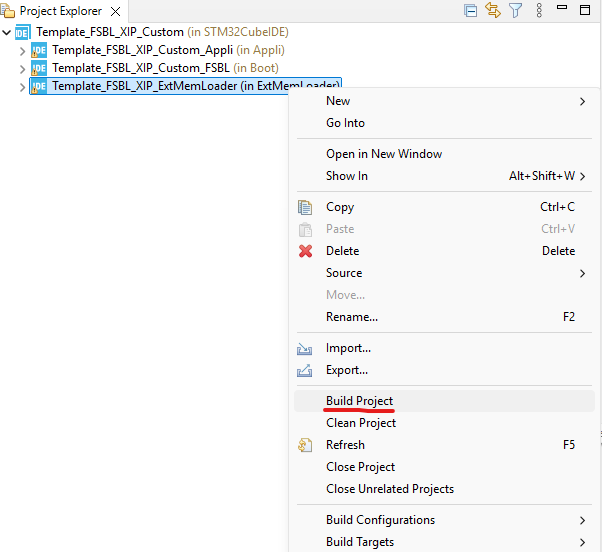Viewport: 602px width, 552px height.
Task: Open Source menu entry
Action: tap(445, 273)
